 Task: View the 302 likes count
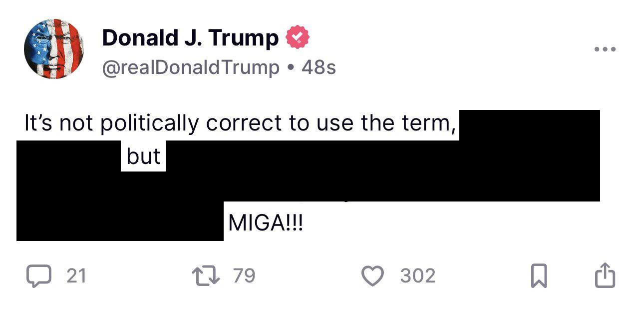[x=417, y=276]
